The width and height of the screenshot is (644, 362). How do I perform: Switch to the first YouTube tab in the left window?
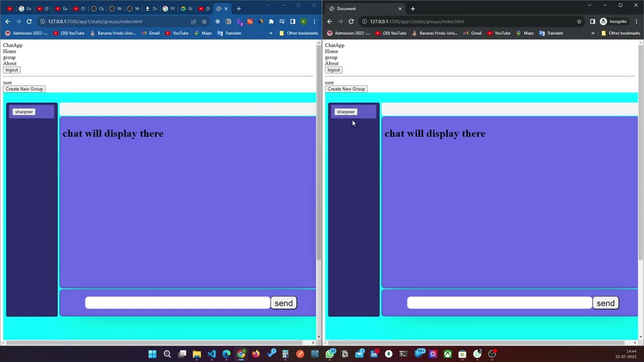click(10, 9)
